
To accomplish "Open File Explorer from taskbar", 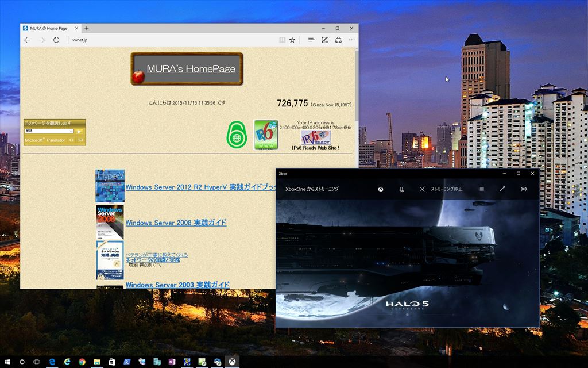I will pos(97,362).
